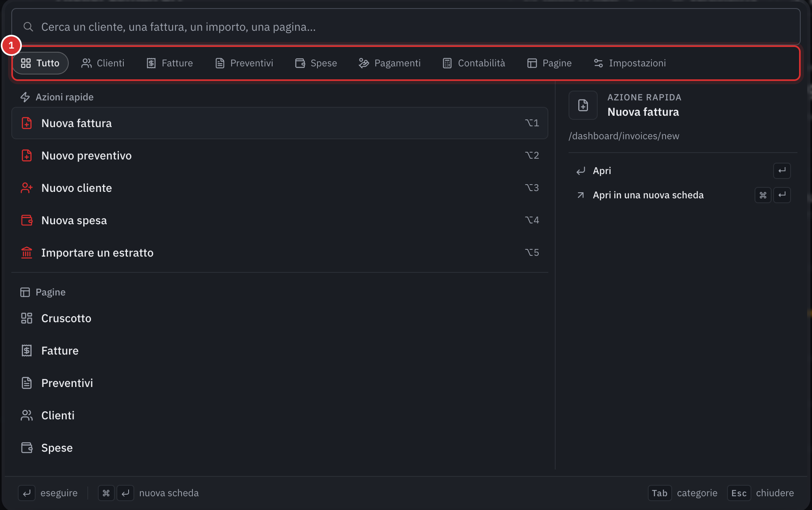Select the Tutto category tab
This screenshot has height=510, width=812.
pos(40,63)
